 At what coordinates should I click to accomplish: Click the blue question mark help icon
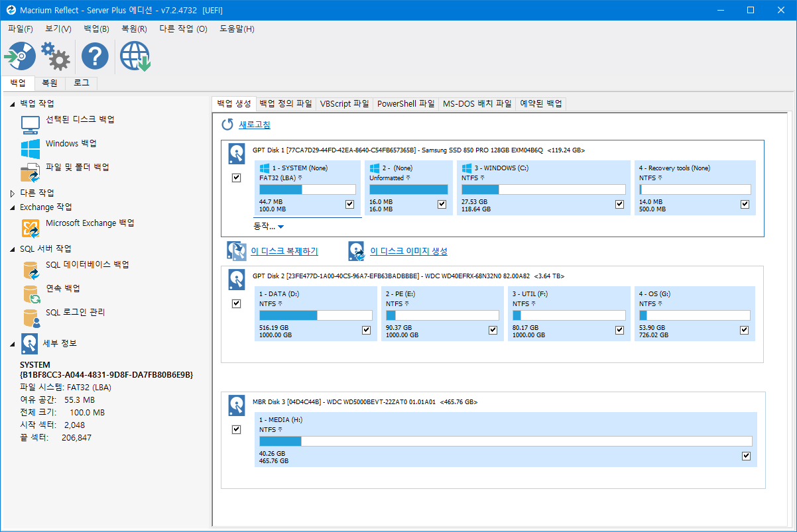(x=95, y=56)
